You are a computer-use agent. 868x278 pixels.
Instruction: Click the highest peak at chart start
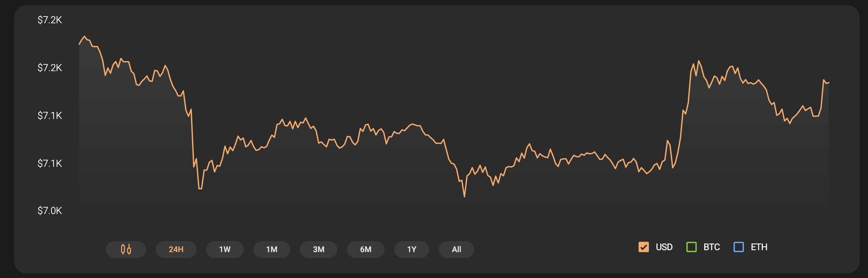point(84,37)
